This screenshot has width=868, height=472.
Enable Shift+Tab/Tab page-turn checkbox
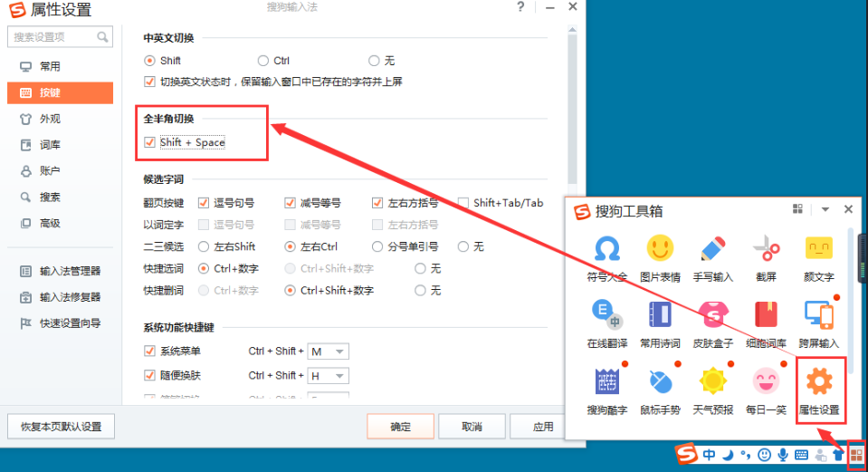(x=463, y=203)
